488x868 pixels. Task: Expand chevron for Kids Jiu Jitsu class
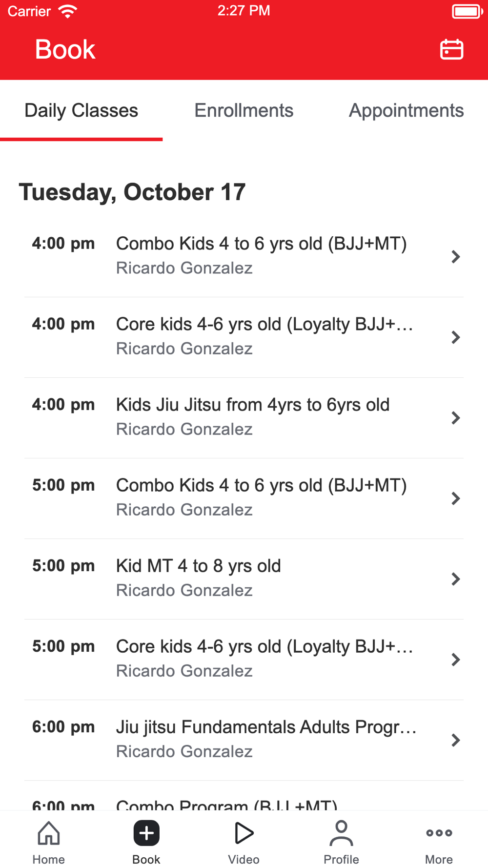click(456, 417)
